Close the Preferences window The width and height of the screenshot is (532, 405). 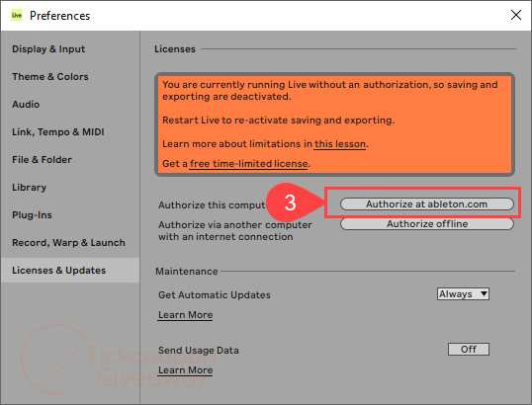pyautogui.click(x=516, y=15)
